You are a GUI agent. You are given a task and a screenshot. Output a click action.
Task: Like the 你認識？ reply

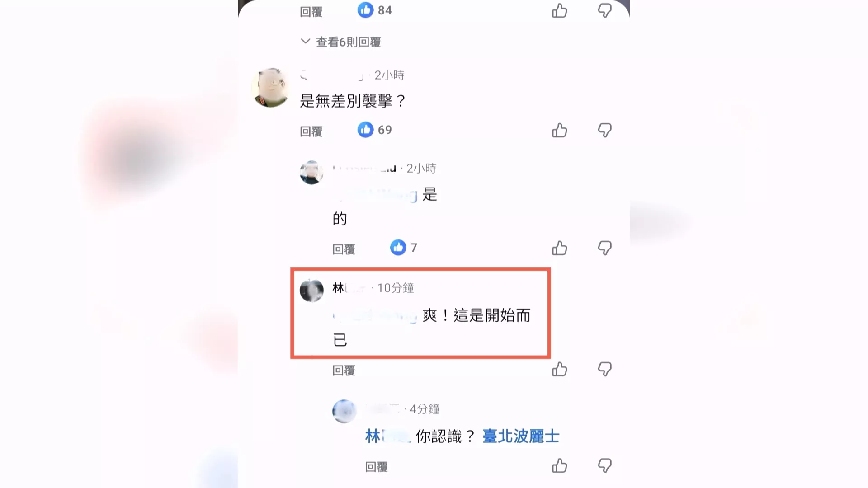[559, 466]
